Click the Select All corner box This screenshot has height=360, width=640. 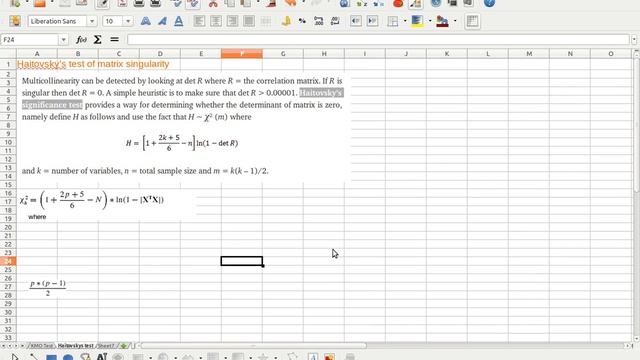(x=8, y=53)
